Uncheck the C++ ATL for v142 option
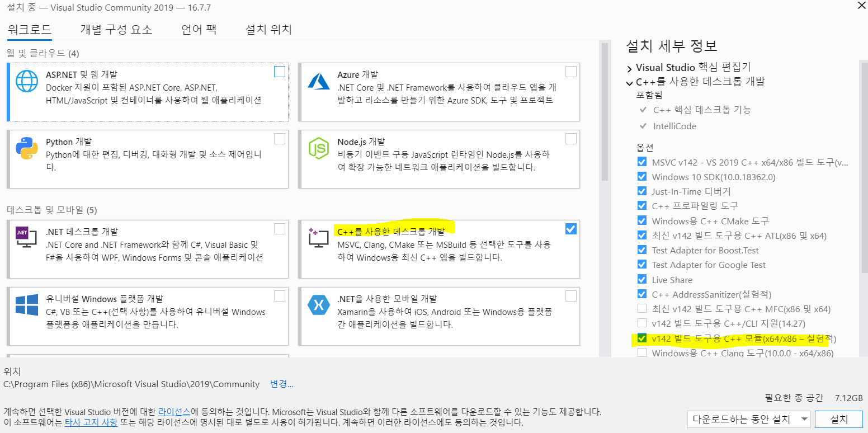Image resolution: width=868 pixels, height=433 pixels. [642, 236]
